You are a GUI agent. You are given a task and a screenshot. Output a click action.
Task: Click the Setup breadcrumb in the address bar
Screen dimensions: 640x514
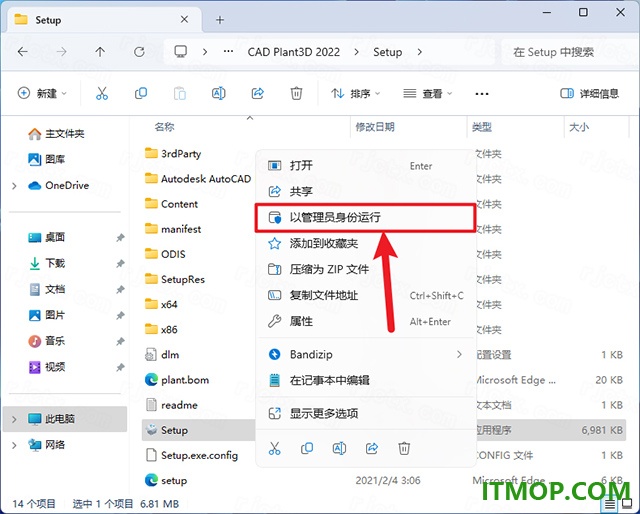(x=387, y=52)
